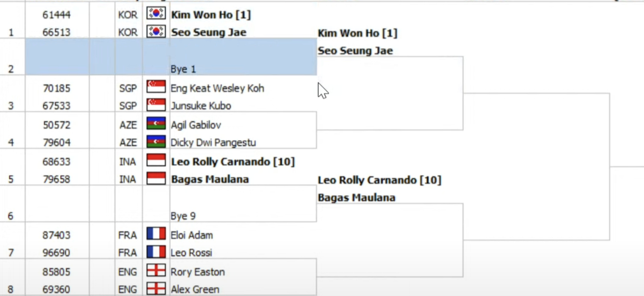Image resolution: width=644 pixels, height=296 pixels.
Task: Click the Korean flag beside Kim Won Ho
Action: point(156,13)
